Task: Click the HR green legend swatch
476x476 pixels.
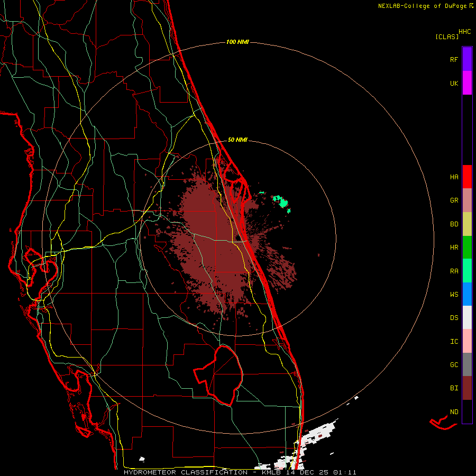Action: coord(467,247)
